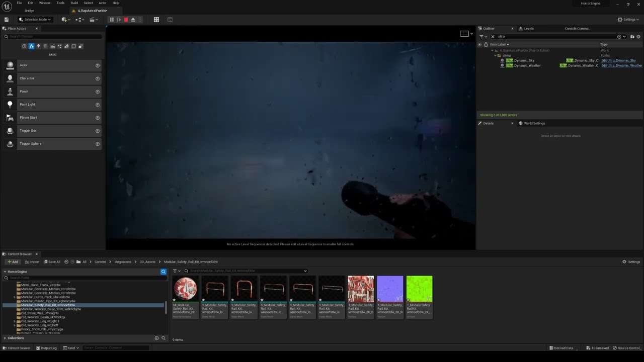644x362 pixels.
Task: Click the Save current level icon
Action: (x=6, y=20)
